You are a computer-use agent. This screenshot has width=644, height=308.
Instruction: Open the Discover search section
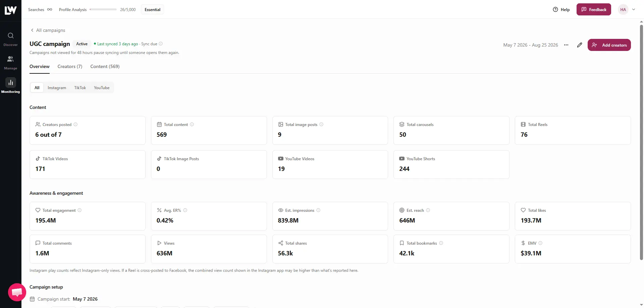pyautogui.click(x=10, y=39)
